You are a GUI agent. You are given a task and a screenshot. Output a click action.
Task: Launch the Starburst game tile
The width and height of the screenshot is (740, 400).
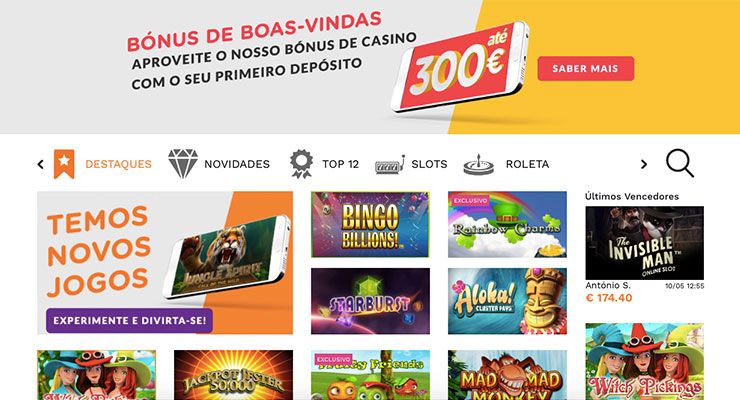370,301
